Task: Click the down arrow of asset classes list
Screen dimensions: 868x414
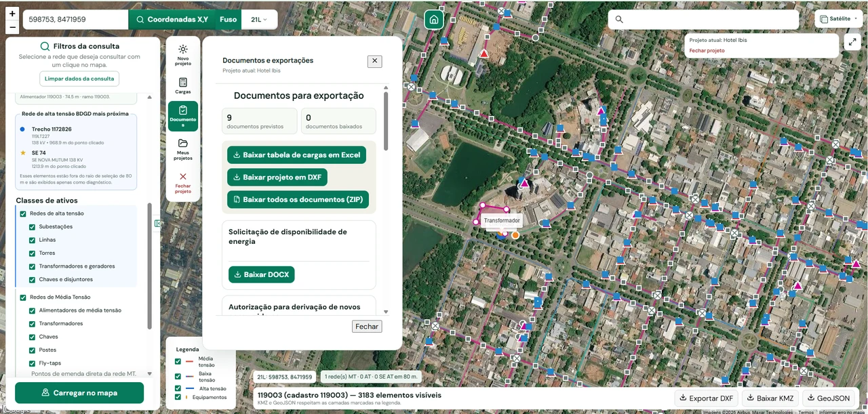Action: click(x=150, y=373)
